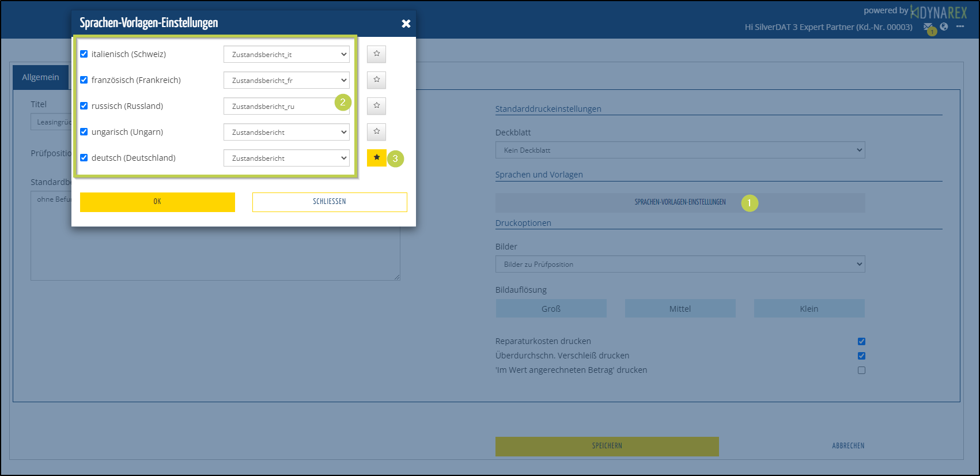The height and width of the screenshot is (476, 980).
Task: Click the globe language icon in header
Action: [944, 27]
